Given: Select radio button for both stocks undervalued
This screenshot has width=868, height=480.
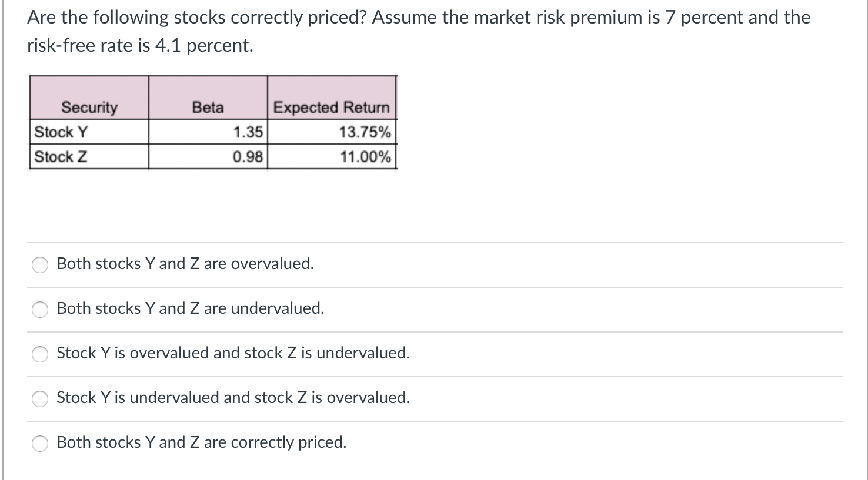Looking at the screenshot, I should (x=40, y=310).
